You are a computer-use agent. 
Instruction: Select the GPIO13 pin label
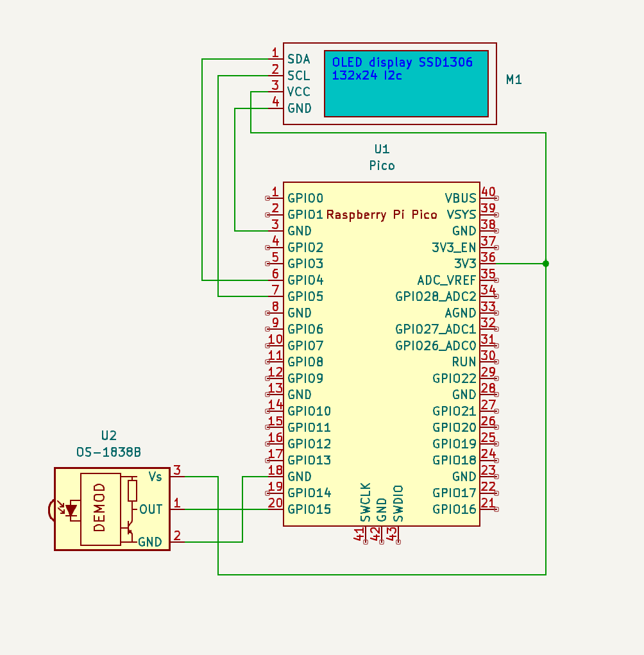pos(309,460)
